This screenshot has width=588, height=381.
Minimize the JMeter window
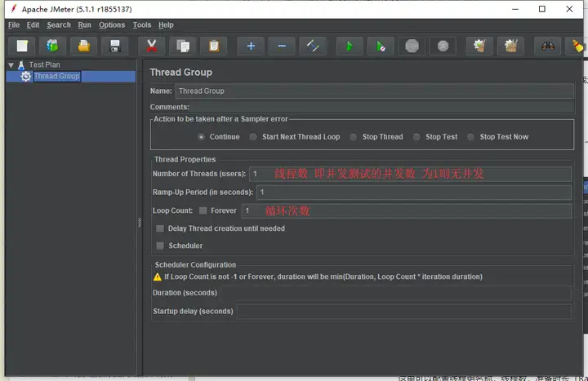click(x=515, y=9)
